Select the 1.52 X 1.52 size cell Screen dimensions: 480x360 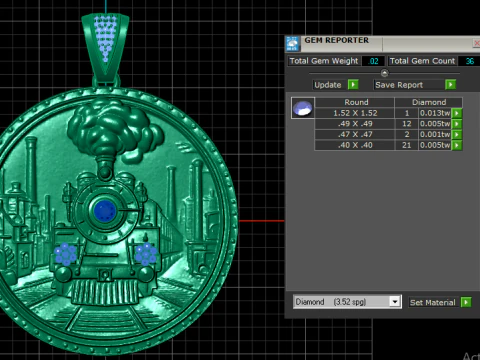click(x=355, y=113)
